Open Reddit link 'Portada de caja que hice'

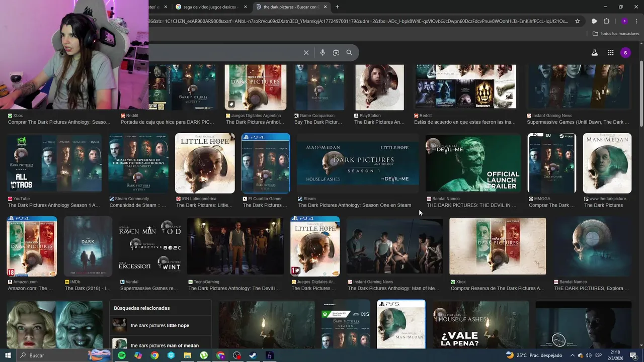coord(167,122)
